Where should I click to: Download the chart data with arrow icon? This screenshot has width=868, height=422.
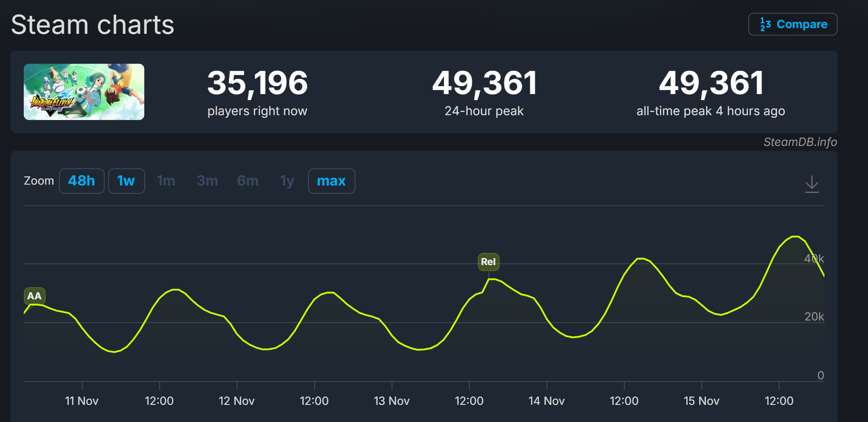[812, 184]
